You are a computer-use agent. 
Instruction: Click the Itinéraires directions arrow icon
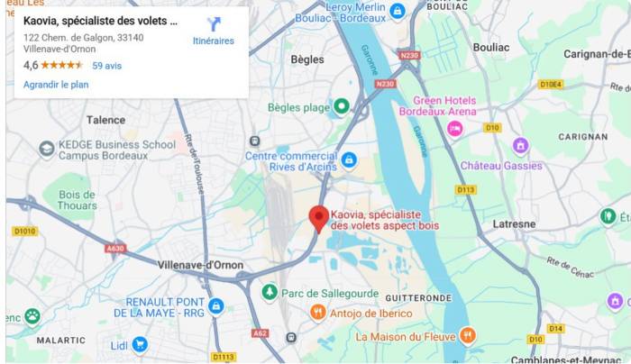coord(214,24)
